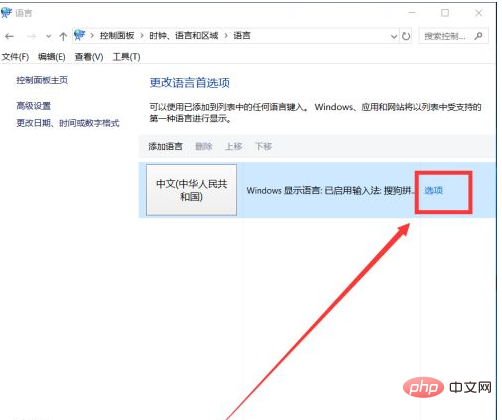502x420 pixels.
Task: Expand chevron after 控制面板 breadcrumb
Action: (x=142, y=36)
